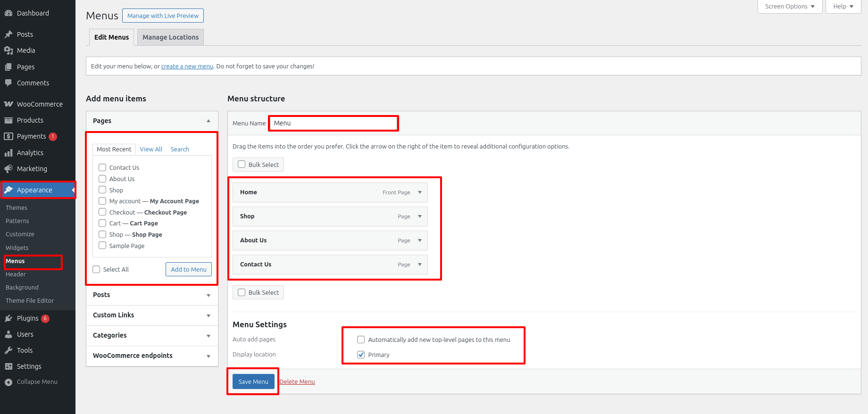Image resolution: width=868 pixels, height=414 pixels.
Task: Click the Save Menu button
Action: point(253,381)
